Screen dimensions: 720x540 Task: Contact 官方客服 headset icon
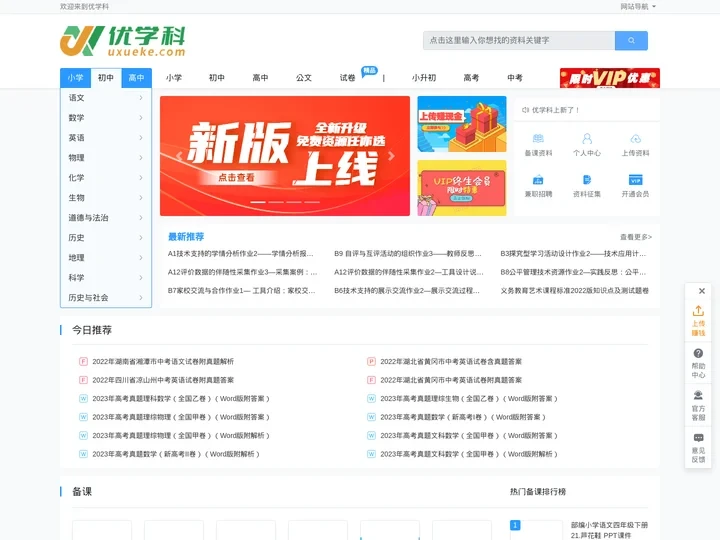click(x=698, y=395)
